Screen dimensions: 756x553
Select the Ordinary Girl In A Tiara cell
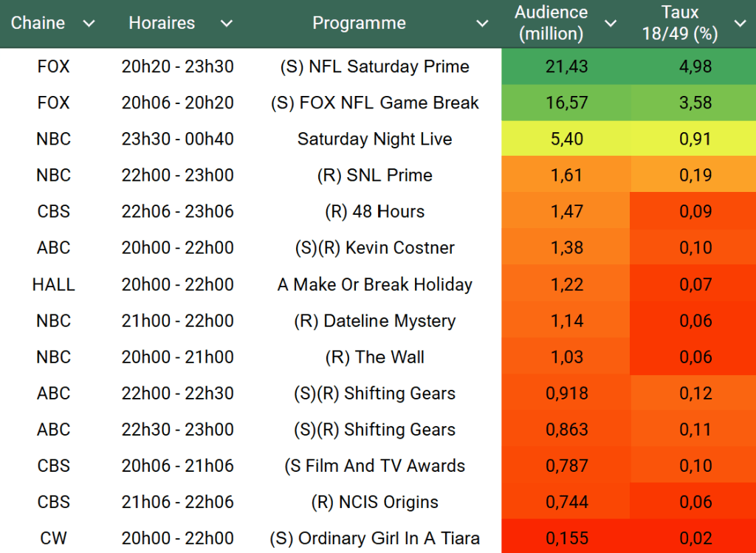pyautogui.click(x=374, y=538)
